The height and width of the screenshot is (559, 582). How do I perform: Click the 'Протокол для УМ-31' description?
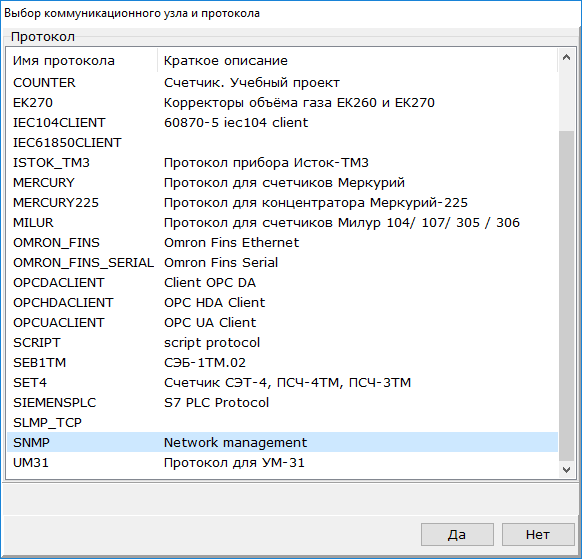click(x=234, y=463)
